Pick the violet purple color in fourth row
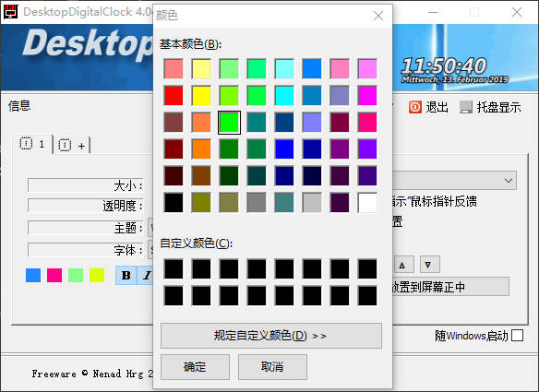The image size is (539, 392). (x=367, y=149)
